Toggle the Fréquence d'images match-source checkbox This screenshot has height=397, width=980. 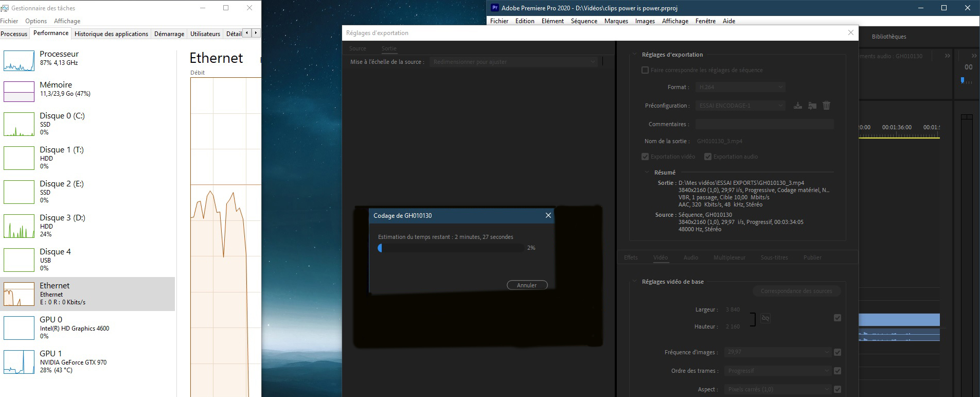click(838, 352)
